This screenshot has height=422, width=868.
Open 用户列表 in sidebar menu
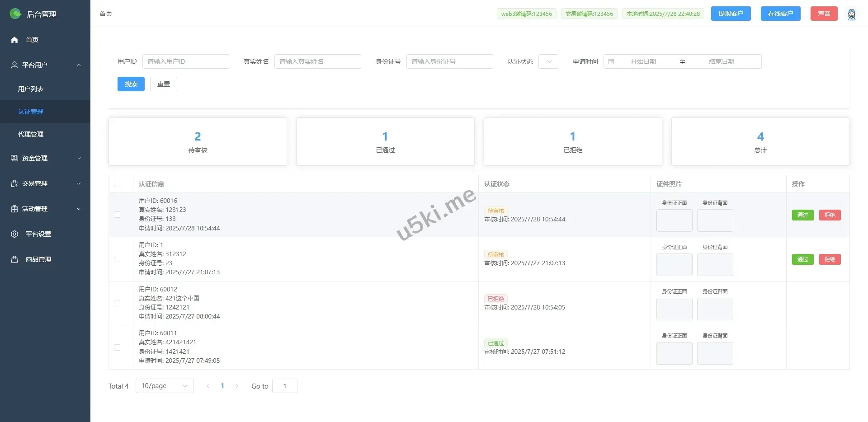click(x=31, y=89)
